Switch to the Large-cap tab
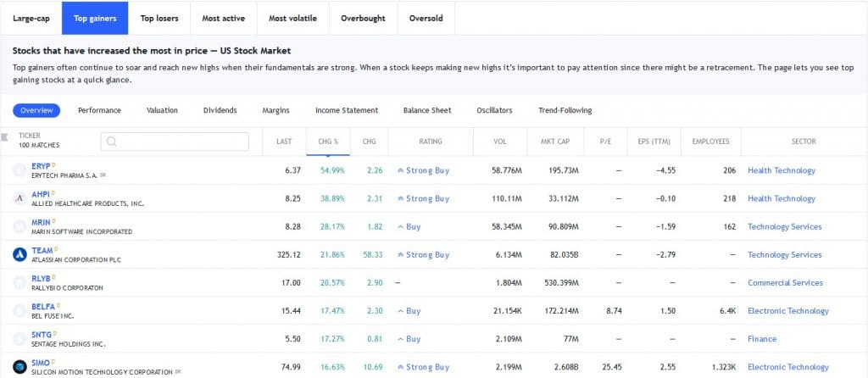This screenshot has height=378, width=868. click(31, 19)
